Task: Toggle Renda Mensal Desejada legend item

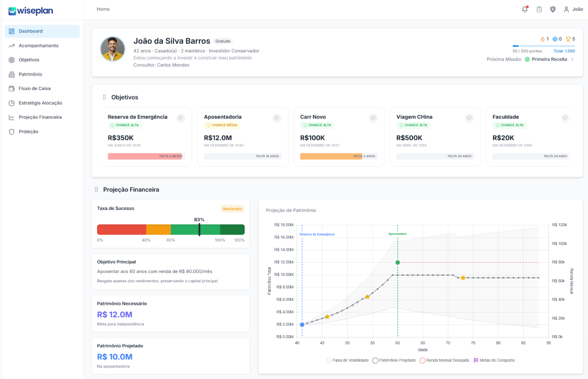Action: [x=444, y=361]
